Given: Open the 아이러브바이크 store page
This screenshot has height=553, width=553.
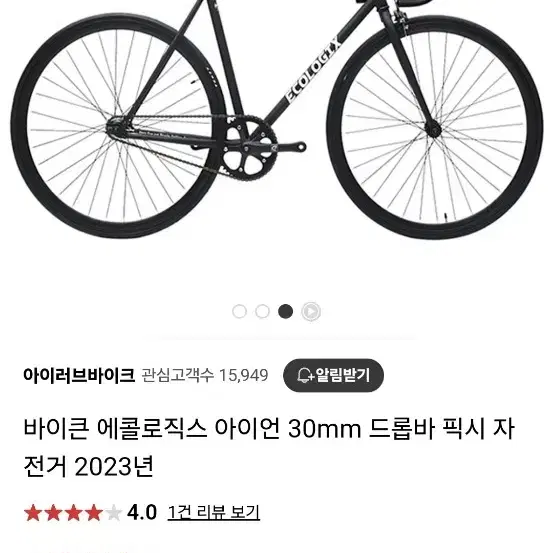Looking at the screenshot, I should click(79, 375).
